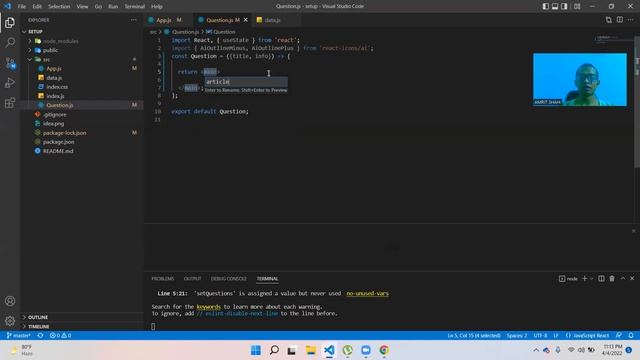Image resolution: width=640 pixels, height=360 pixels.
Task: Click the synchronize changes icon in status bar
Action: tap(40, 335)
